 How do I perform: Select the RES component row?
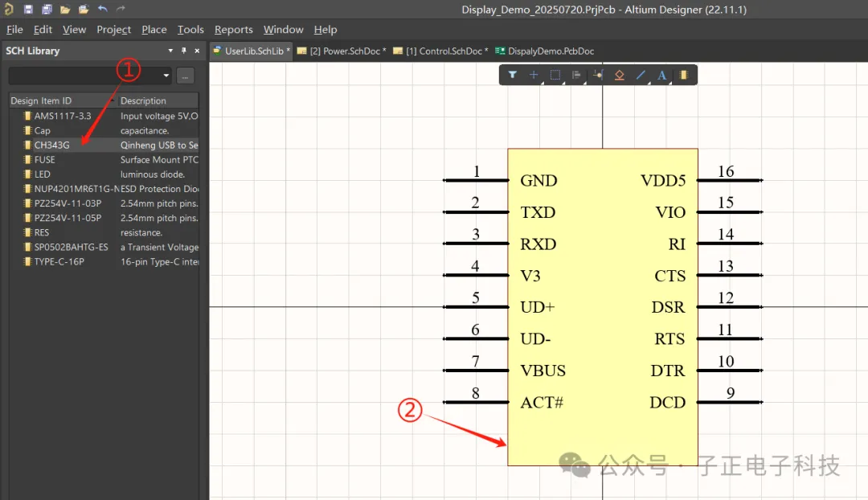click(104, 232)
